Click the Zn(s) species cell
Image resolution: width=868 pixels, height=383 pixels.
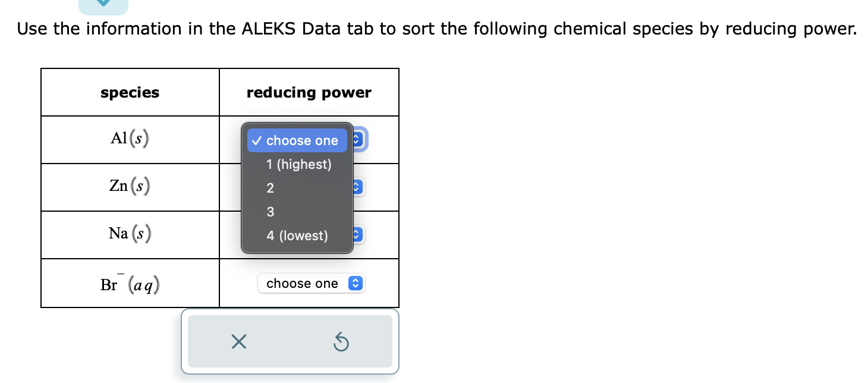130,187
